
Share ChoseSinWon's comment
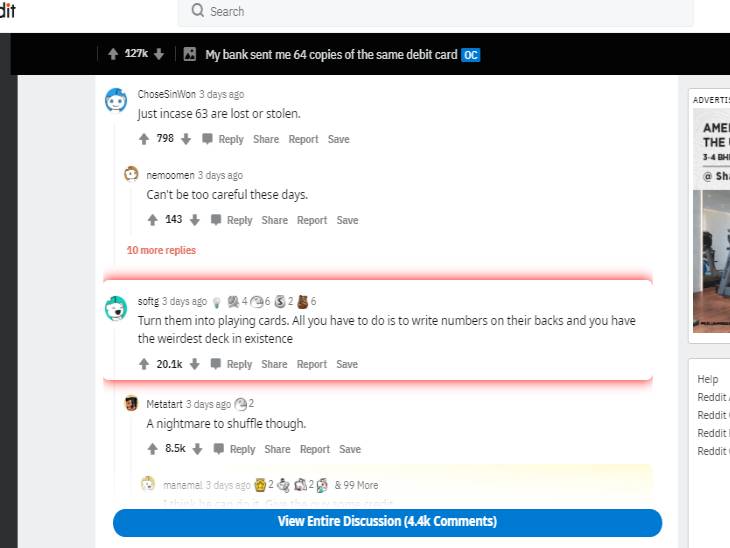[x=266, y=139]
